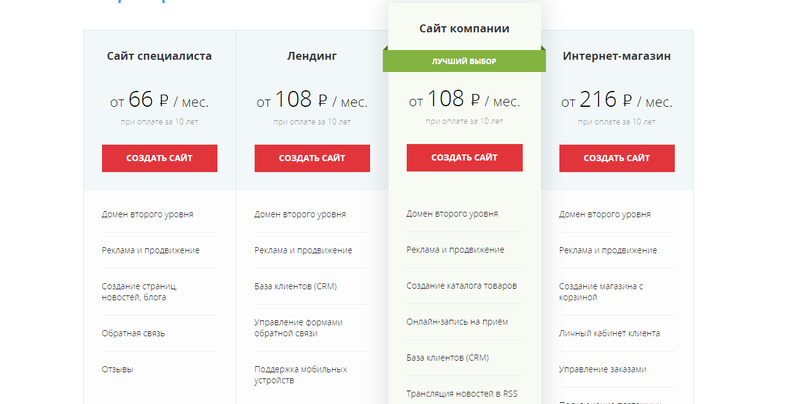This screenshot has height=404, width=800.
Task: Click the от 66 ₽ / мес. price
Action: click(x=159, y=99)
